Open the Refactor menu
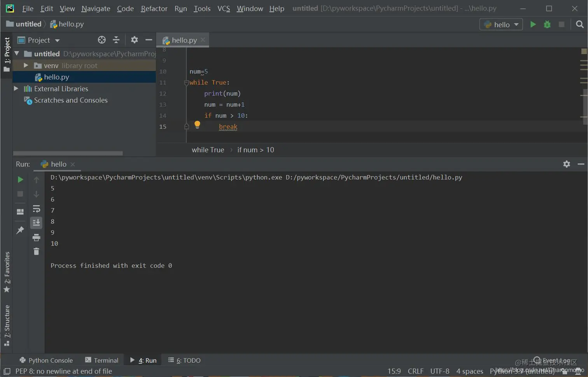The width and height of the screenshot is (588, 377). (x=154, y=8)
